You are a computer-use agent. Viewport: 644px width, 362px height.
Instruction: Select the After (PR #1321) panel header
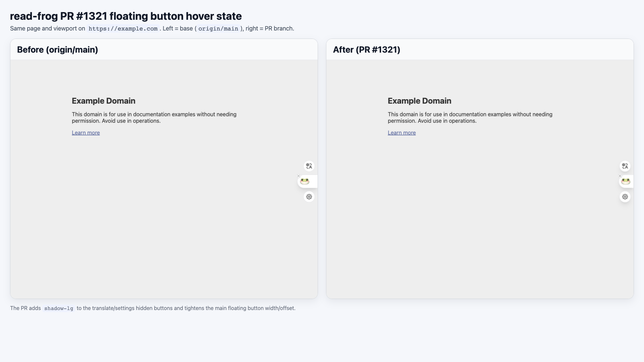367,50
